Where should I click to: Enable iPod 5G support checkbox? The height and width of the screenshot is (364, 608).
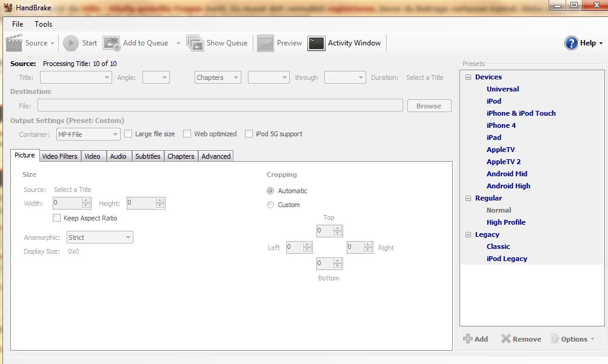click(249, 134)
